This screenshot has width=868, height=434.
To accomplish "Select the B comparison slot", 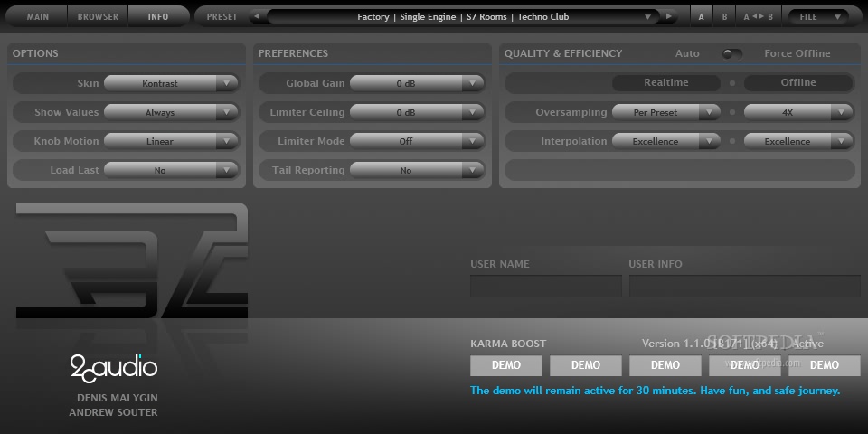I will 724,16.
